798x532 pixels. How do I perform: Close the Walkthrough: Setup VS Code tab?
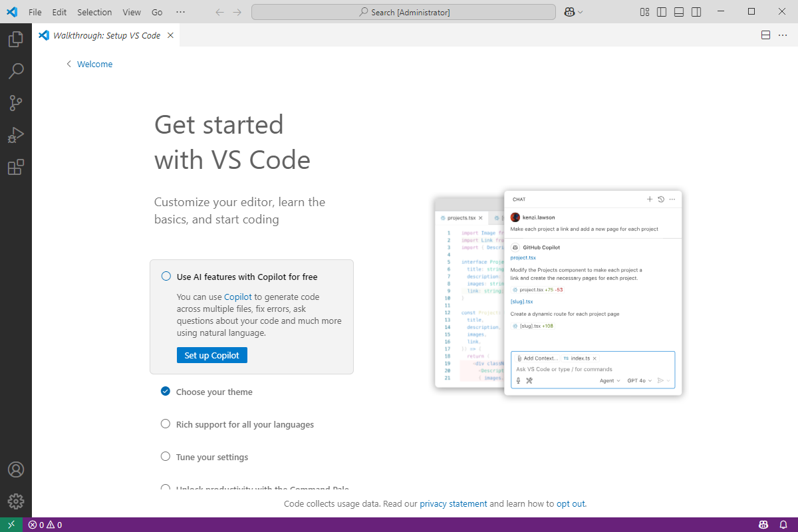coord(170,35)
